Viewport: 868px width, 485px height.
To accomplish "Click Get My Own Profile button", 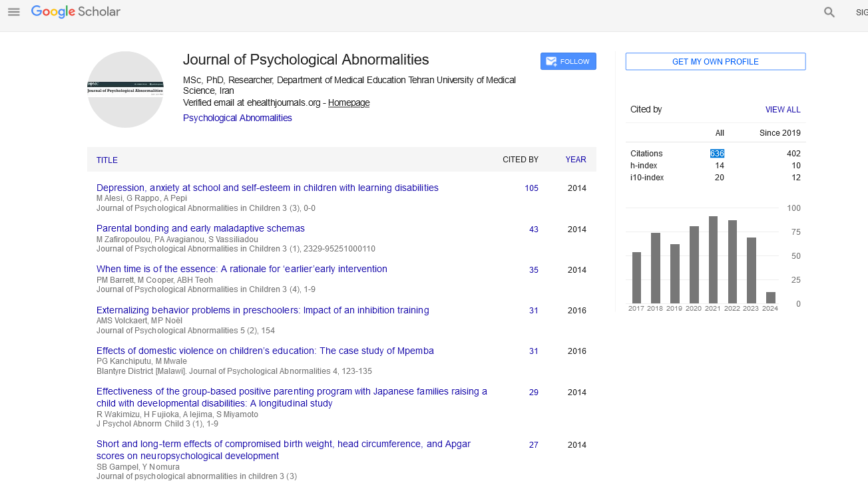I will click(716, 61).
